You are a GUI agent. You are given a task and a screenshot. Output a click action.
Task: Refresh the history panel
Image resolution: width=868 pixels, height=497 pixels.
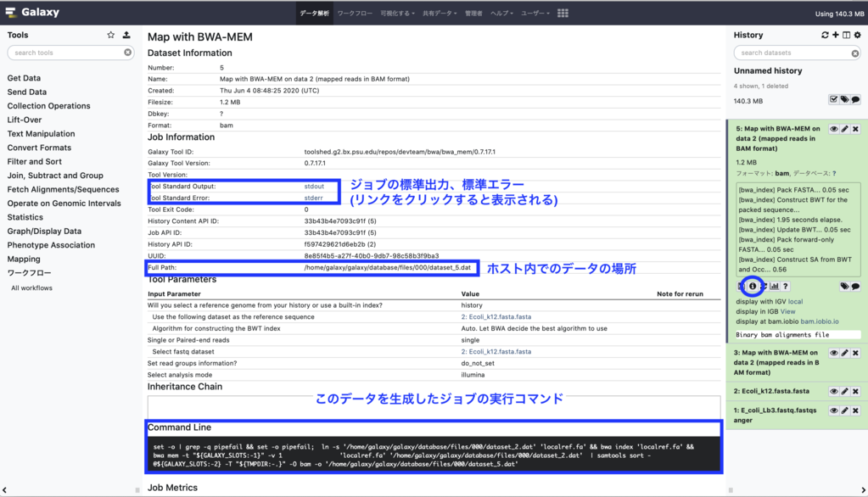[825, 35]
